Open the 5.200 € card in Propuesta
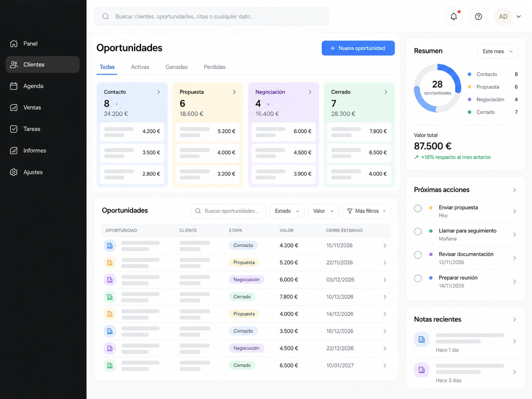The width and height of the screenshot is (532, 399). [208, 132]
